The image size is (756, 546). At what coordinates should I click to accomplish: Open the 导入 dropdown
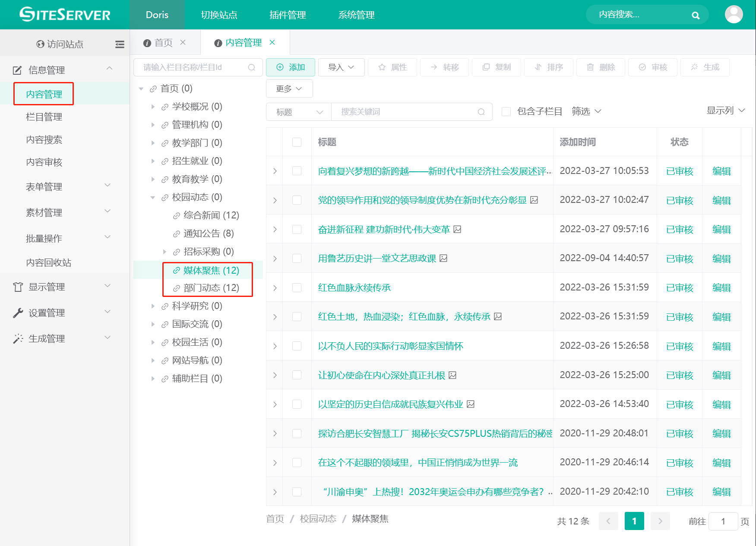[x=341, y=67]
